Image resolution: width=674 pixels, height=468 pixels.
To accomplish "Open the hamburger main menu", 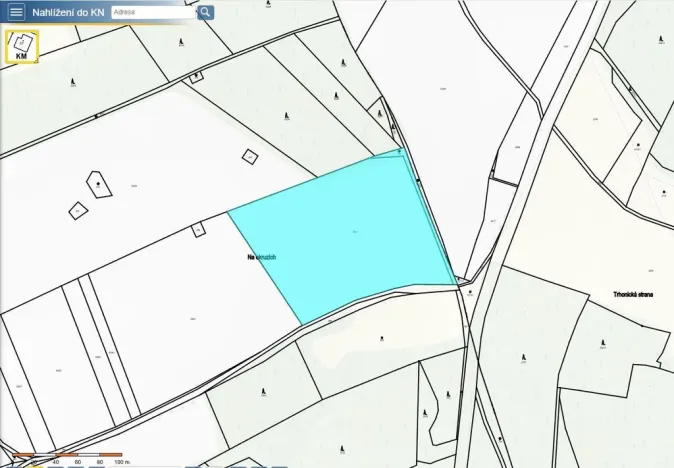I will pos(16,12).
